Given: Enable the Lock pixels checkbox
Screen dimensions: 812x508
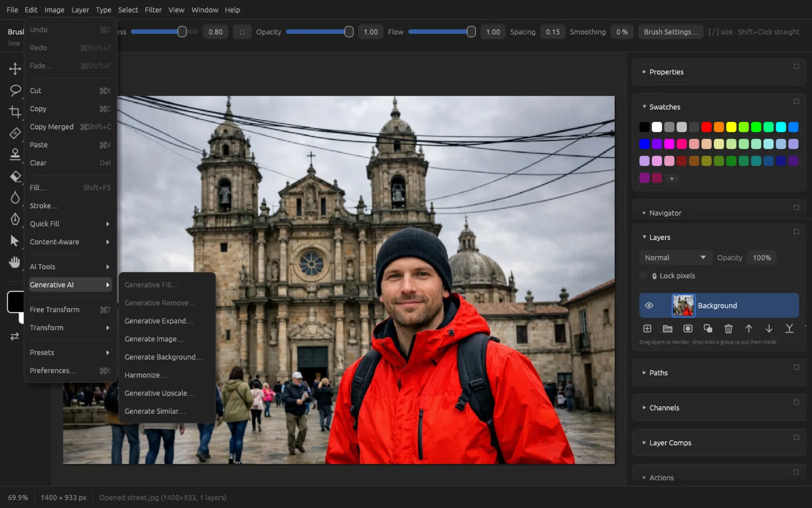Looking at the screenshot, I should tap(644, 276).
